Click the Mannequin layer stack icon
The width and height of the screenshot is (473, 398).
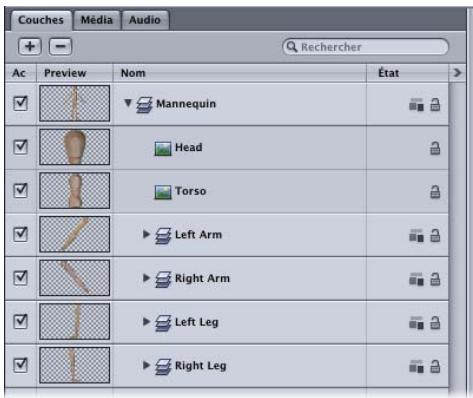pyautogui.click(x=145, y=105)
